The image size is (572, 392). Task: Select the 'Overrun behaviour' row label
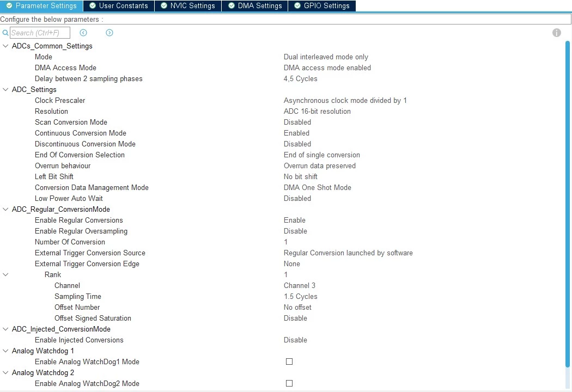click(63, 166)
